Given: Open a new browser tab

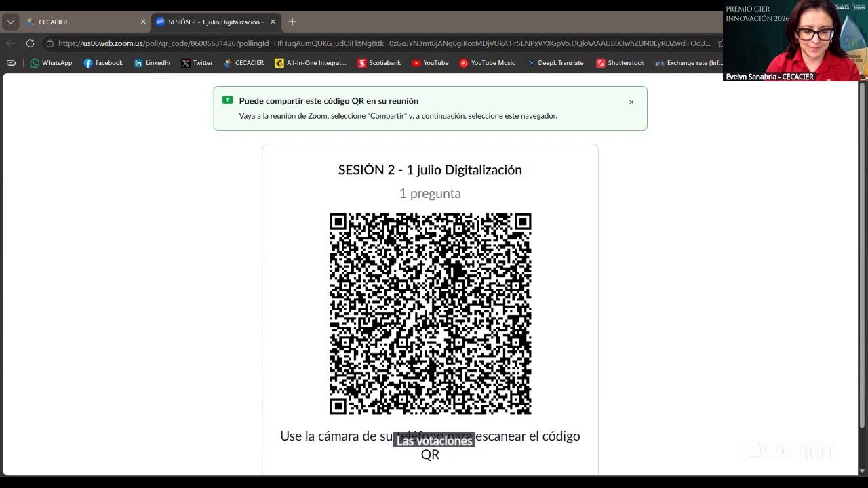Looking at the screenshot, I should [292, 22].
